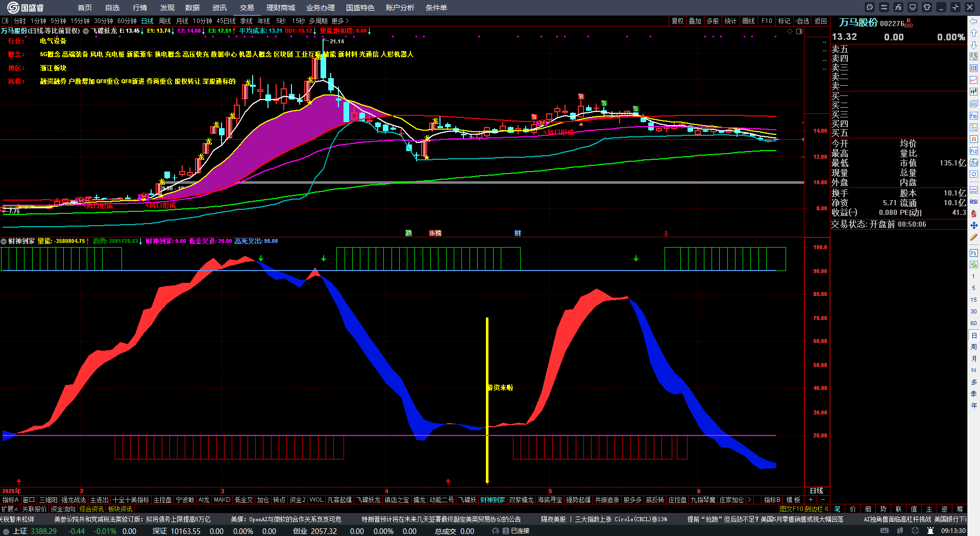Open the chat message icon in title bar
The width and height of the screenshot is (980, 536).
click(x=870, y=7)
